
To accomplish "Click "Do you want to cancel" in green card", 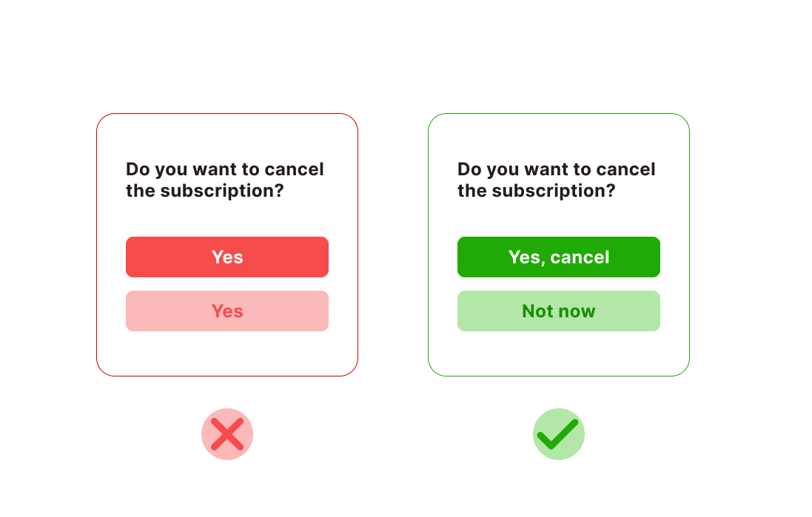I will tap(557, 169).
